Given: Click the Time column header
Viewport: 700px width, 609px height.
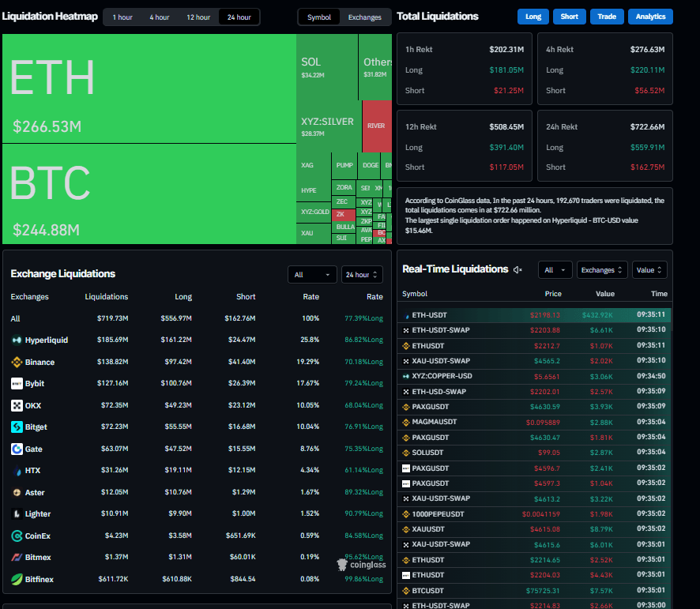Looking at the screenshot, I should 659,294.
